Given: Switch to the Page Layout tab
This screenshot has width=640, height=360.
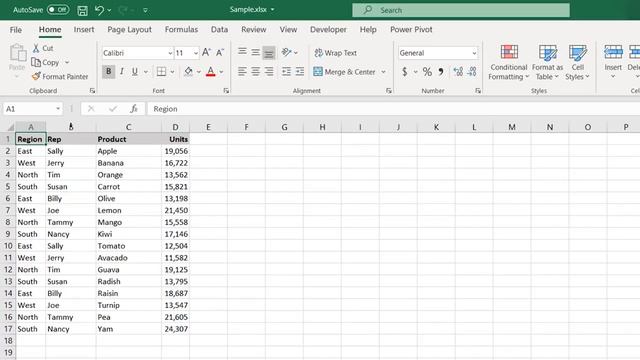Looking at the screenshot, I should pyautogui.click(x=129, y=29).
